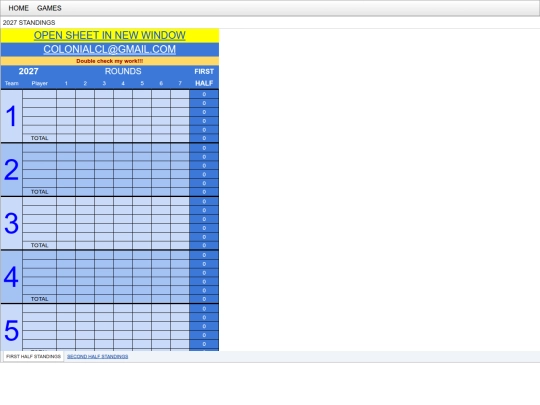The height and width of the screenshot is (405, 540).
Task: Click team 3 TOTAL first-half value 0
Action: [204, 245]
